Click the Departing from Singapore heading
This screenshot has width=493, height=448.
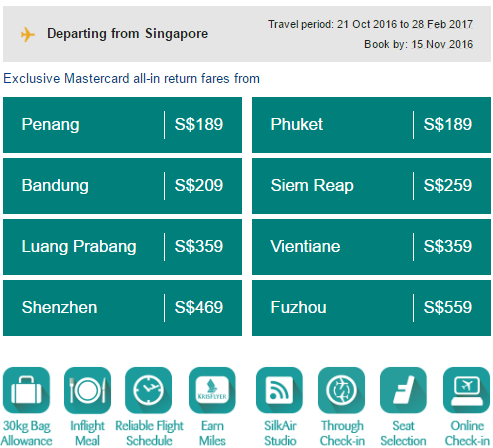127,34
